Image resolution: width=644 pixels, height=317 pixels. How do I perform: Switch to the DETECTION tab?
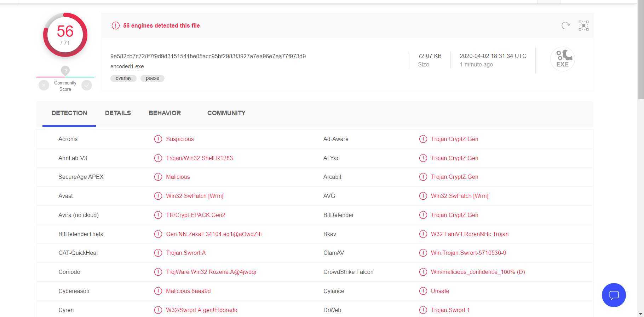point(69,113)
